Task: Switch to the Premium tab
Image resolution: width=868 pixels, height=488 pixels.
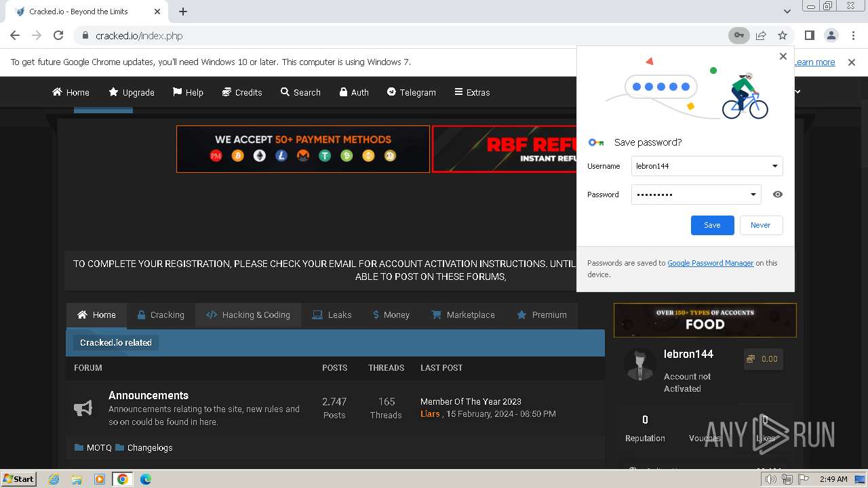Action: 542,315
